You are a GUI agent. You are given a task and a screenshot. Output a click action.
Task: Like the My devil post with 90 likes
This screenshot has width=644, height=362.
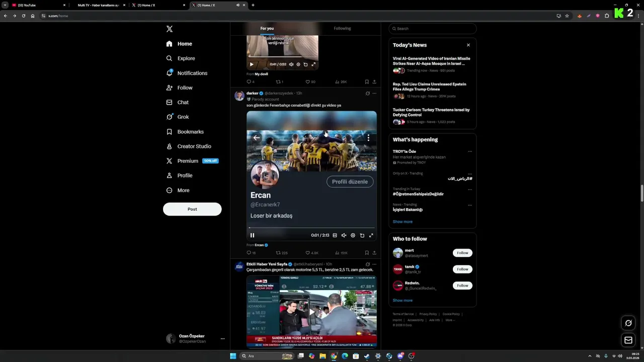point(310,81)
